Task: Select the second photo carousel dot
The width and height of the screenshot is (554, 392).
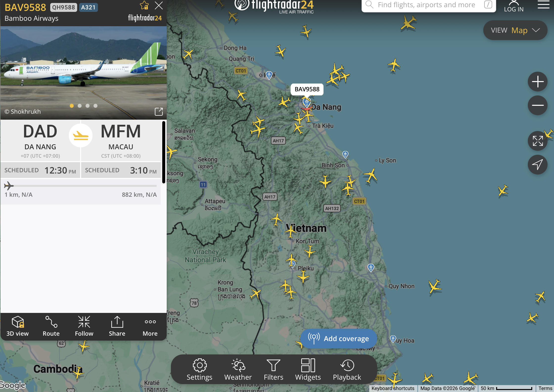Action: click(80, 106)
